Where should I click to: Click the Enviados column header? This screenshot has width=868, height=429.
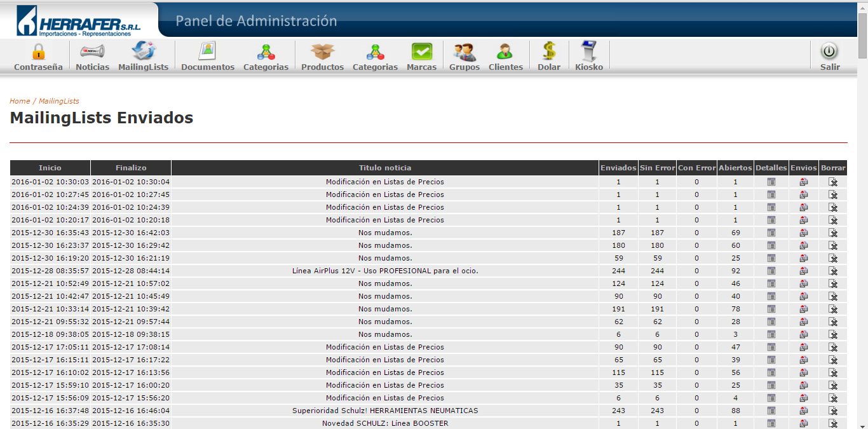[x=618, y=168]
